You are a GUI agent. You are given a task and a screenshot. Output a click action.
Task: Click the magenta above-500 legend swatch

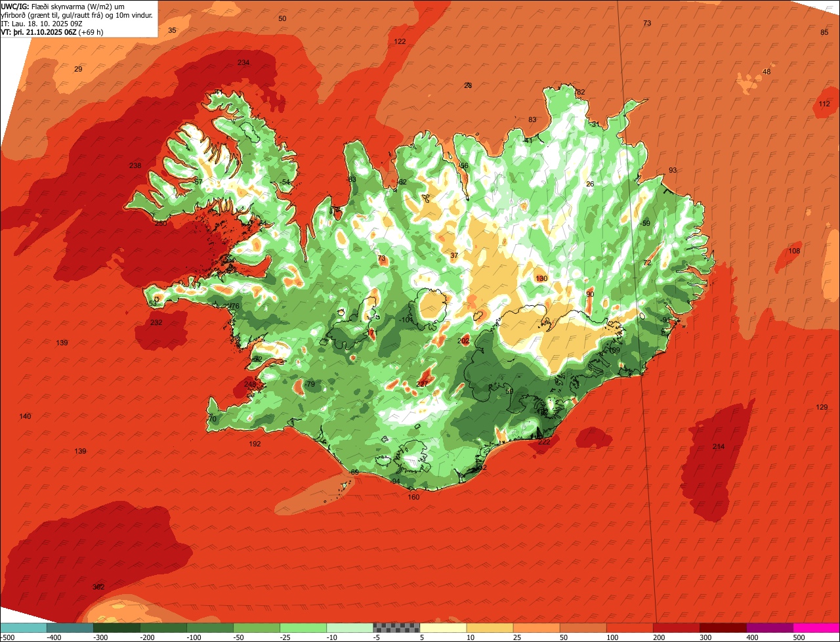click(816, 628)
